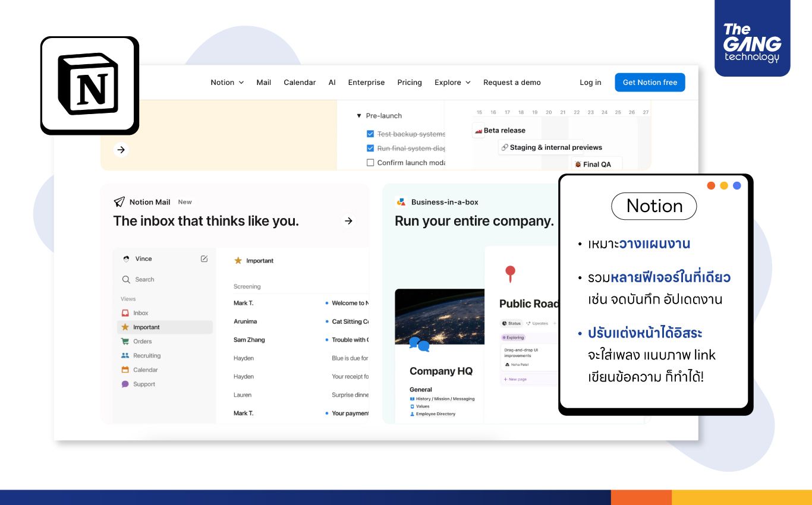Click the New page button under Exploring
The height and width of the screenshot is (505, 812).
515,379
